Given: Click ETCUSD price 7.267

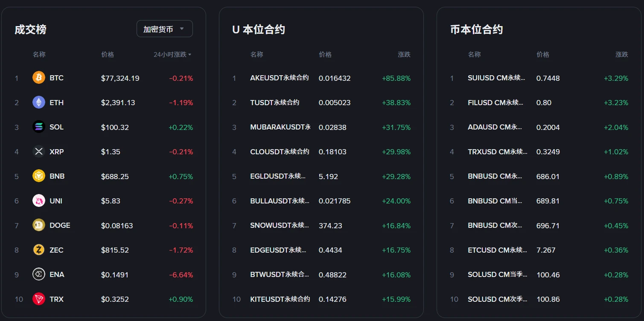Looking at the screenshot, I should 546,250.
